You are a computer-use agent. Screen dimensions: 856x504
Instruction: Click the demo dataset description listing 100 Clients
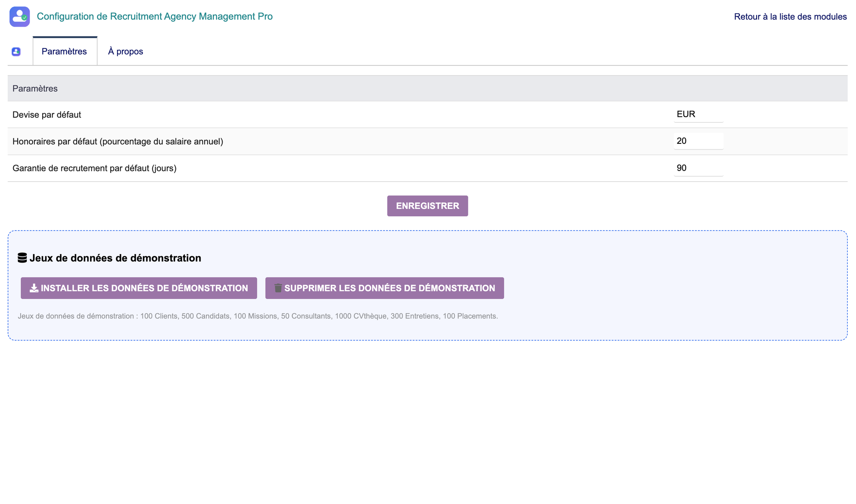[x=258, y=316]
